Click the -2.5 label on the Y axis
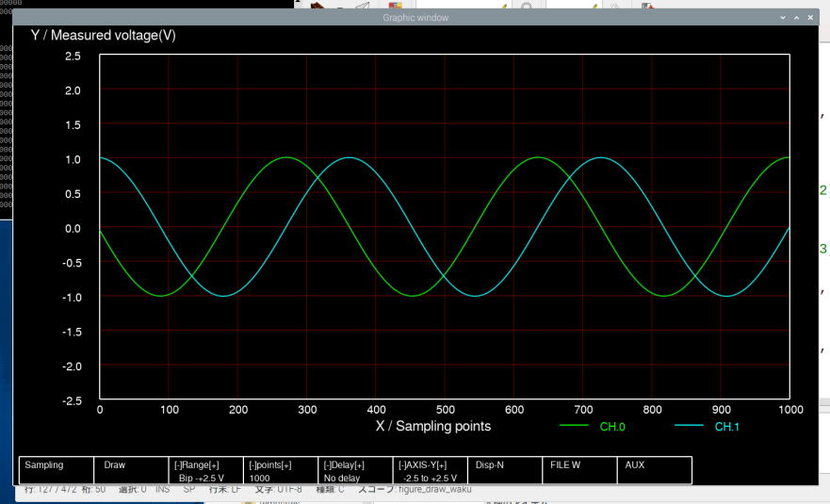 72,400
